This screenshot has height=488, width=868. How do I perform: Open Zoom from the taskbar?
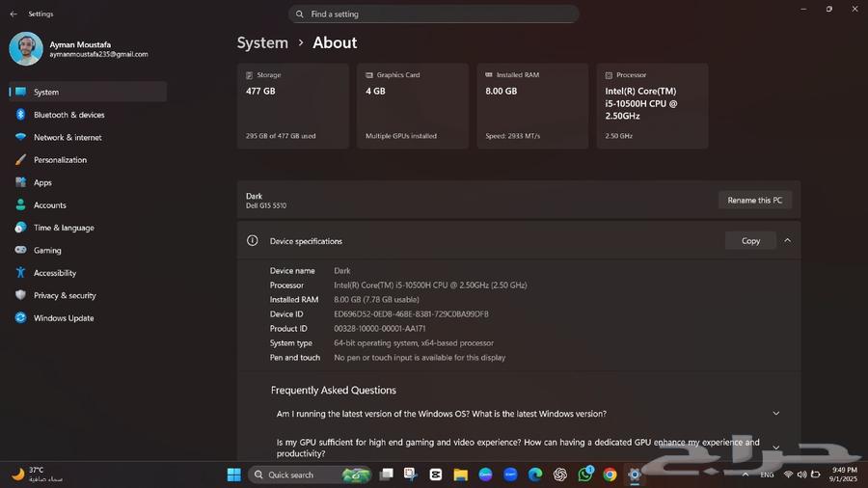click(510, 474)
